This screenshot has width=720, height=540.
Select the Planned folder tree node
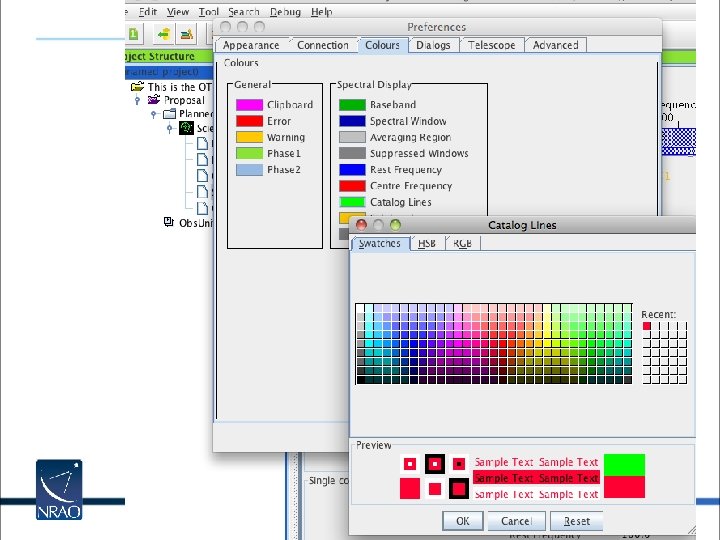pyautogui.click(x=188, y=114)
